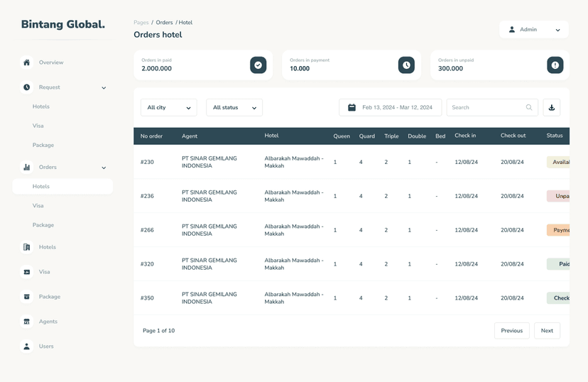The width and height of the screenshot is (588, 382).
Task: Click the Check in column header
Action: (x=465, y=136)
